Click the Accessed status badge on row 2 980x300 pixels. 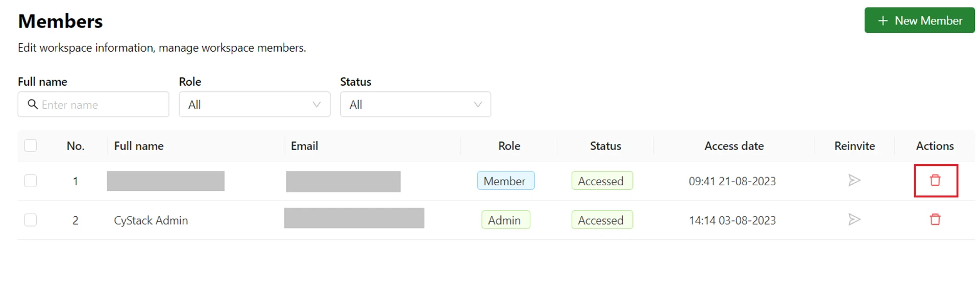pos(602,219)
